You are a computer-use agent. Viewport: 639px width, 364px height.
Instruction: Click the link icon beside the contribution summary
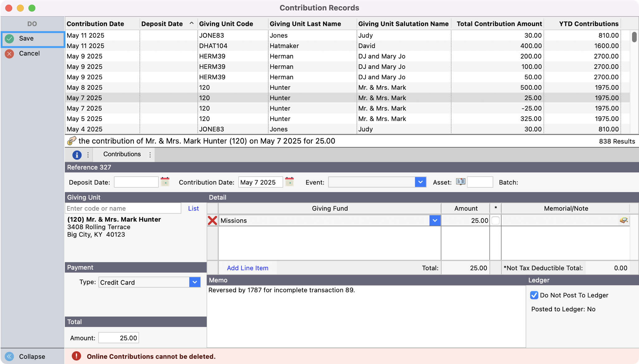click(x=72, y=141)
